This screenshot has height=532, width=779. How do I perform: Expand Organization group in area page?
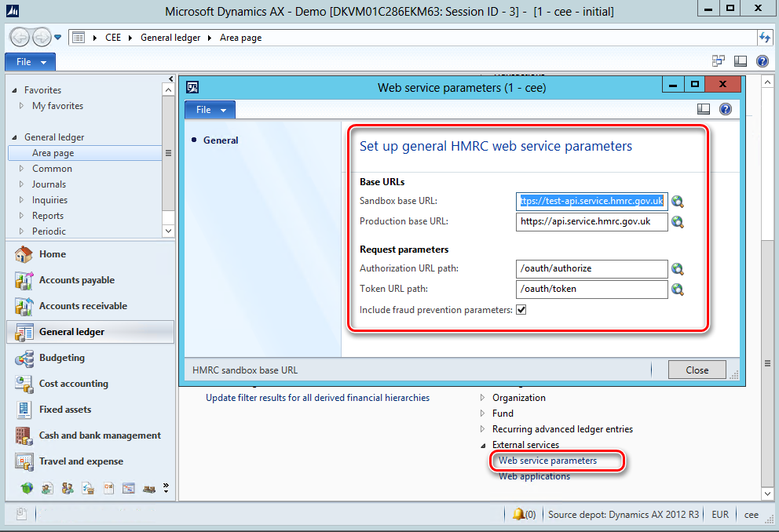tap(482, 398)
